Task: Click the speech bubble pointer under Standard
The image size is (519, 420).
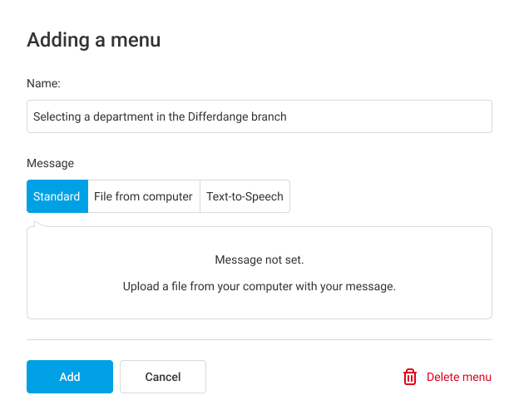Action: (41, 221)
